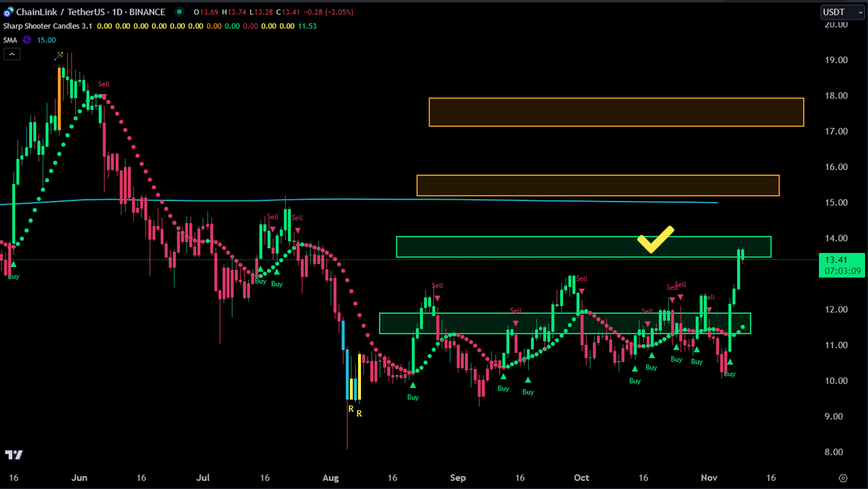Select the green zone rectangle near 12.00
Viewport: 868px width, 489px height.
(565, 323)
